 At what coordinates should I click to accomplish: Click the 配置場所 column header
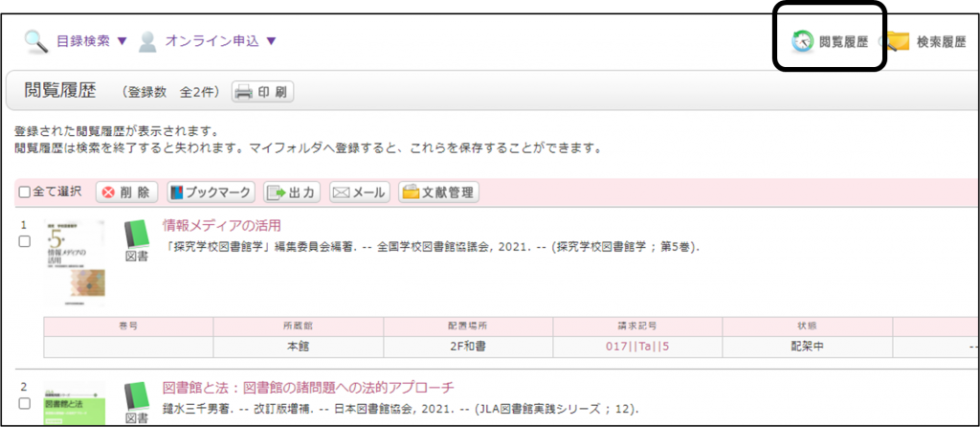468,326
